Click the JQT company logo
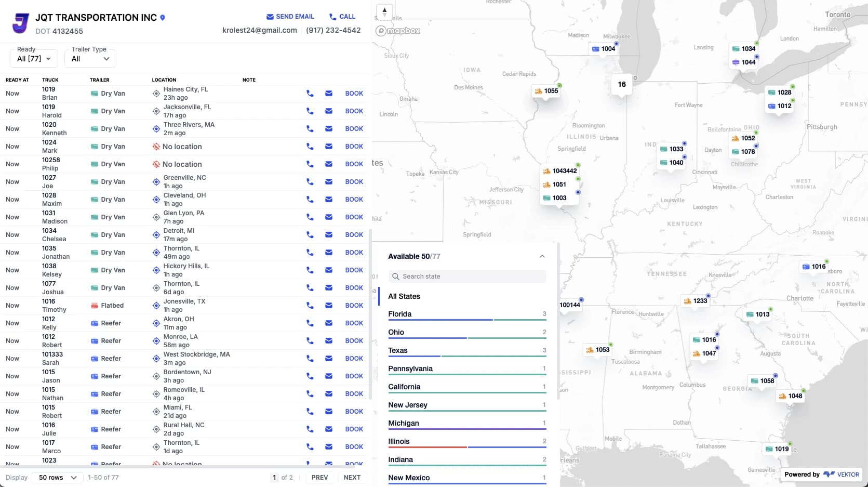This screenshot has height=487, width=868. [x=20, y=23]
